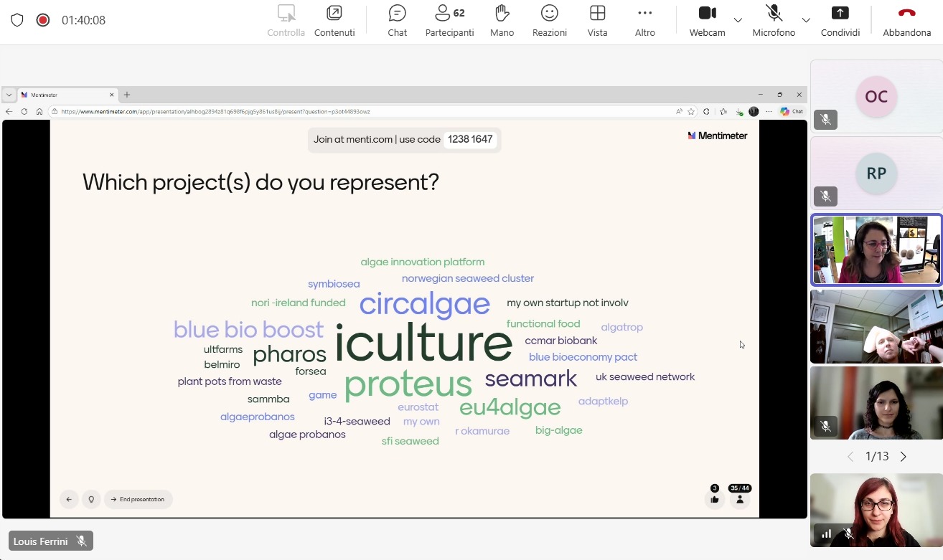The image size is (943, 560).
Task: Click the meeting timer 01:40:08
Action: [83, 20]
